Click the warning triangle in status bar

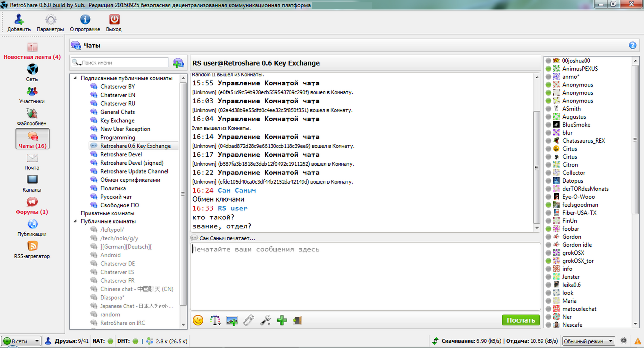click(638, 341)
